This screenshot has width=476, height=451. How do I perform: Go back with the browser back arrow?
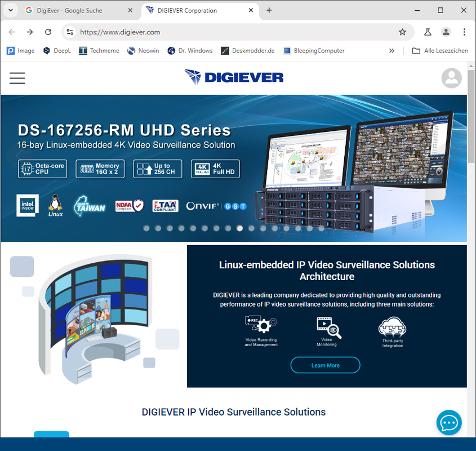[12, 32]
